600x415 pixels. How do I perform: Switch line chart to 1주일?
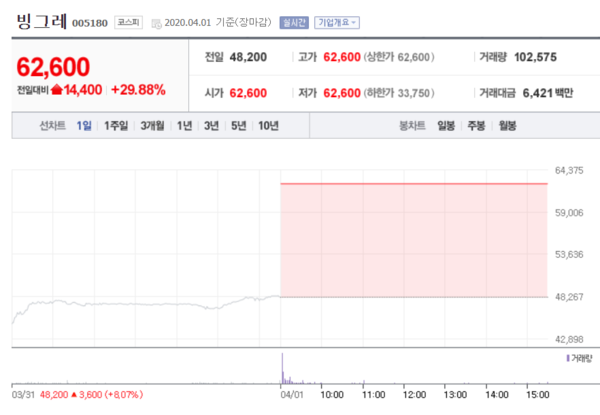(x=116, y=125)
